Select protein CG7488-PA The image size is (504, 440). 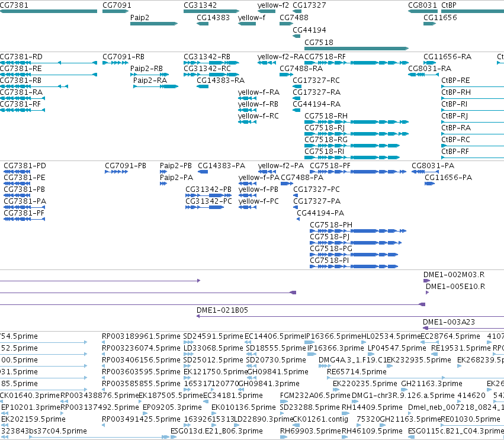click(x=302, y=178)
